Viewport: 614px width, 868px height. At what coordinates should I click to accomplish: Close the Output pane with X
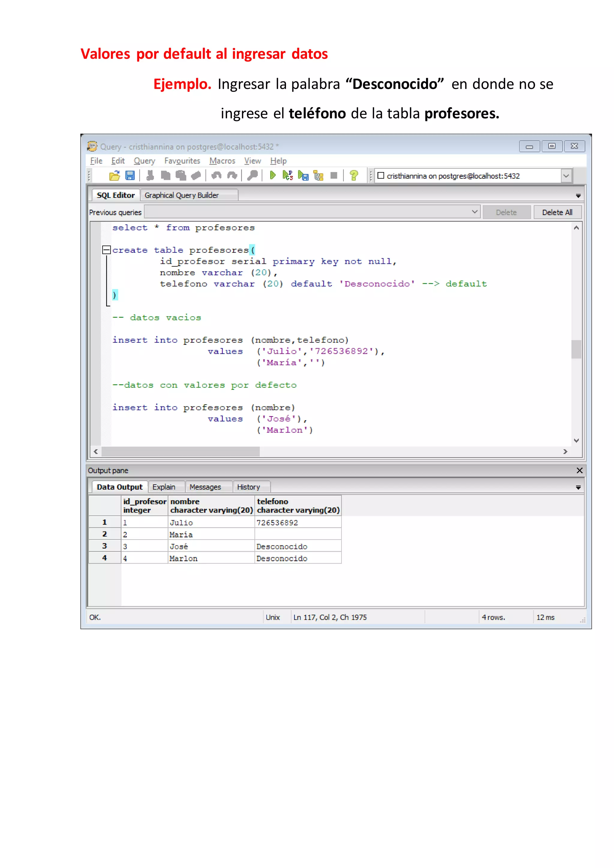pyautogui.click(x=579, y=471)
